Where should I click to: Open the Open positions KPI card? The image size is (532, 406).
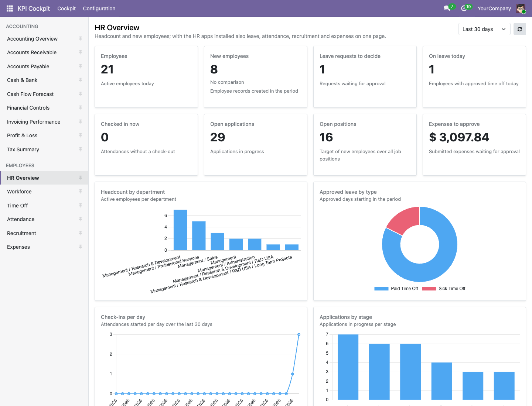[365, 145]
